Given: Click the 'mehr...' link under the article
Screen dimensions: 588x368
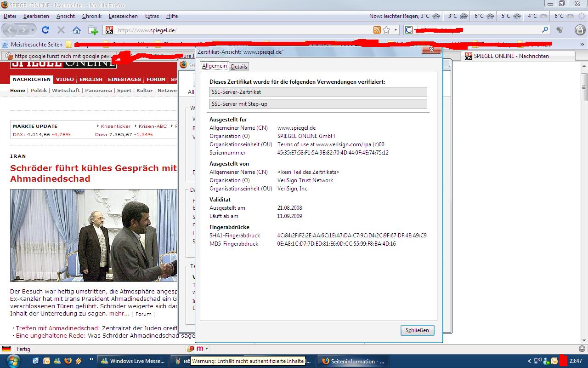Looking at the screenshot, I should tap(119, 314).
